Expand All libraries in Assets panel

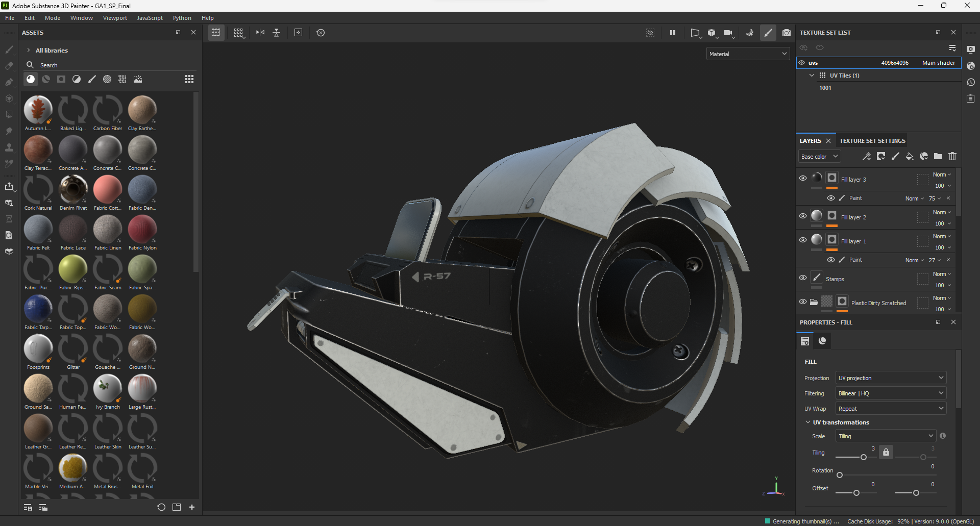point(29,51)
